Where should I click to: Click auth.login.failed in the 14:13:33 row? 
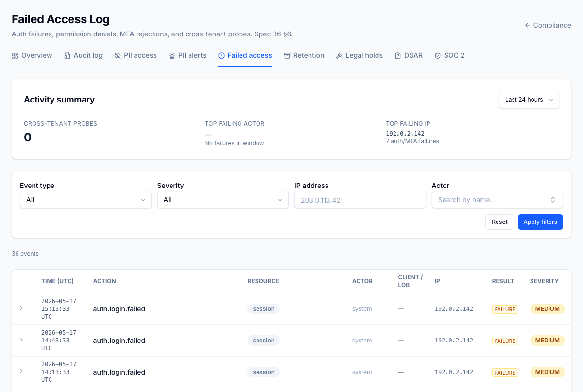[119, 372]
